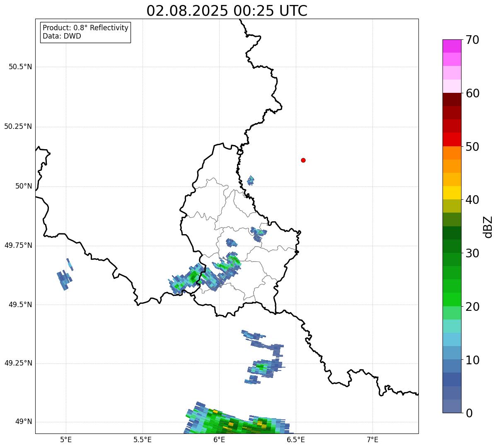Click the 'dBZ' colorbar label
Viewport: 498px width, 448px height.
coord(488,227)
